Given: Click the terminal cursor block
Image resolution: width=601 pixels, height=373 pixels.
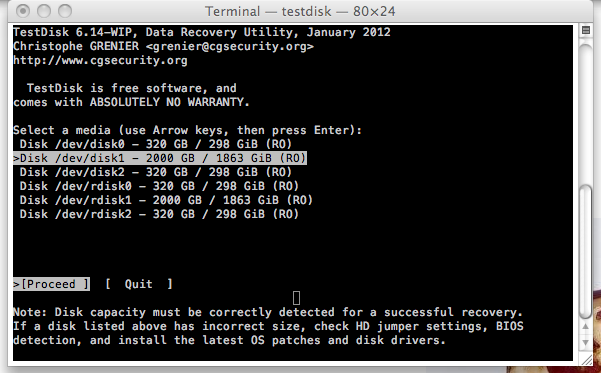Looking at the screenshot, I should pos(296,298).
